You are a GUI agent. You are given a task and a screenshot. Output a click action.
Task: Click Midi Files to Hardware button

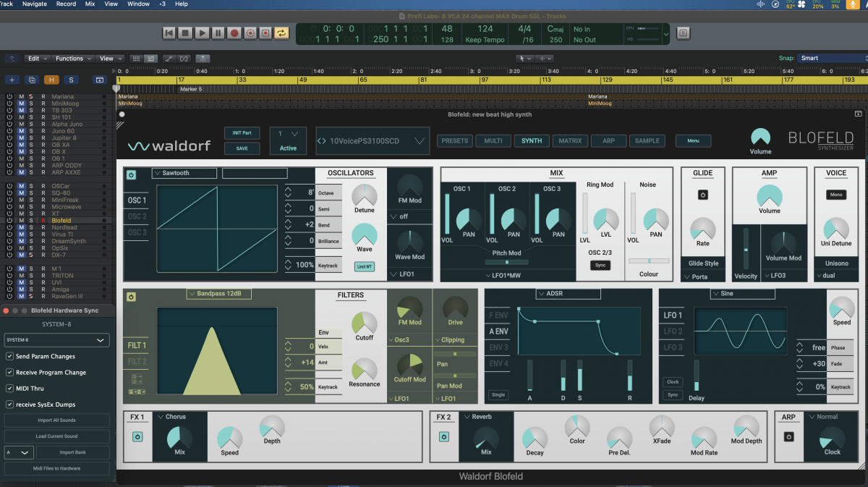[x=56, y=468]
